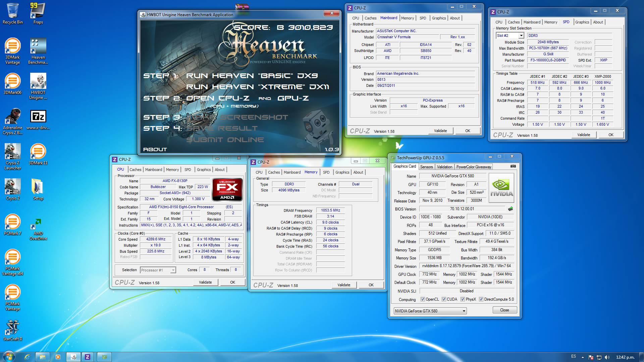The height and width of the screenshot is (362, 644).
Task: Select the 3DMark 11 desktop icon
Action: click(38, 154)
